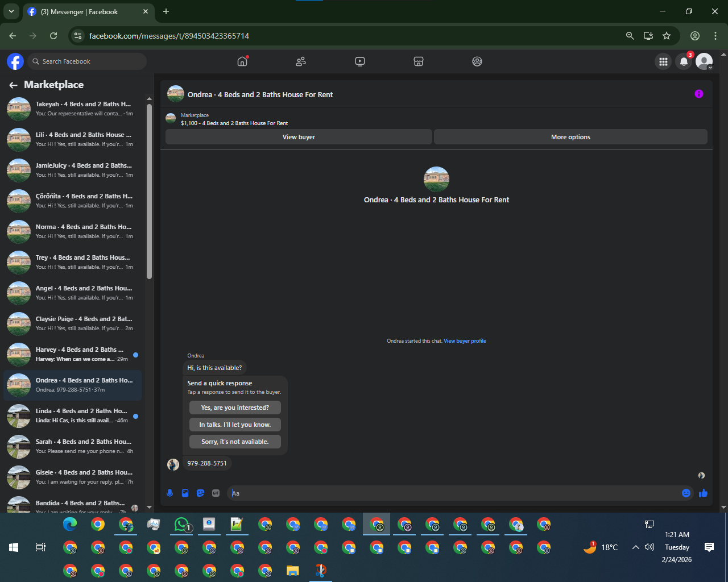Open the Marketplace icon in top navigation
The width and height of the screenshot is (728, 582).
click(x=419, y=61)
